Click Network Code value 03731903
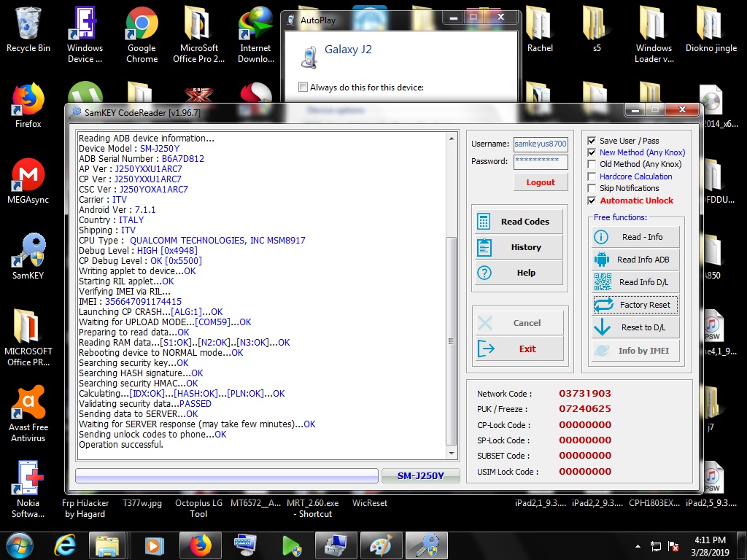Screen dimensions: 747x560 point(584,394)
